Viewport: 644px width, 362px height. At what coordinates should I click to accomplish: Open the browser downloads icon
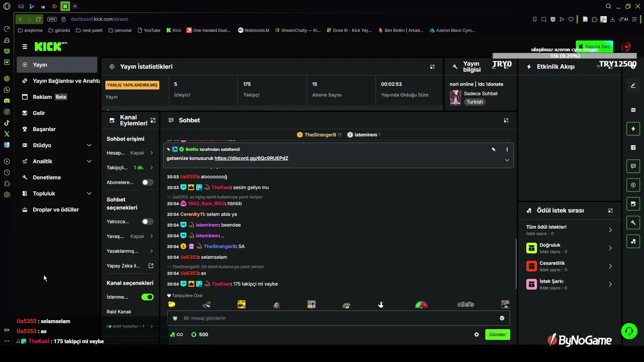[x=612, y=19]
